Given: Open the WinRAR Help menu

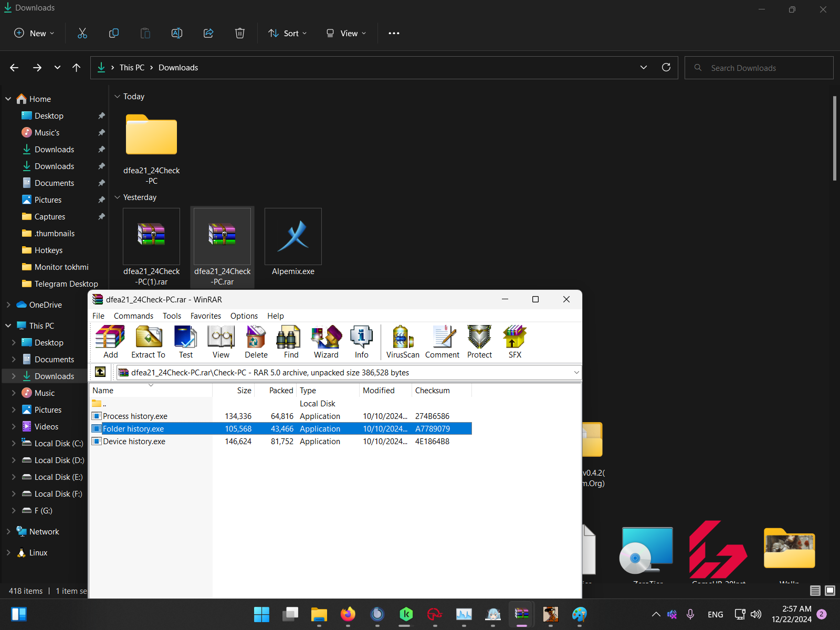Looking at the screenshot, I should point(276,316).
